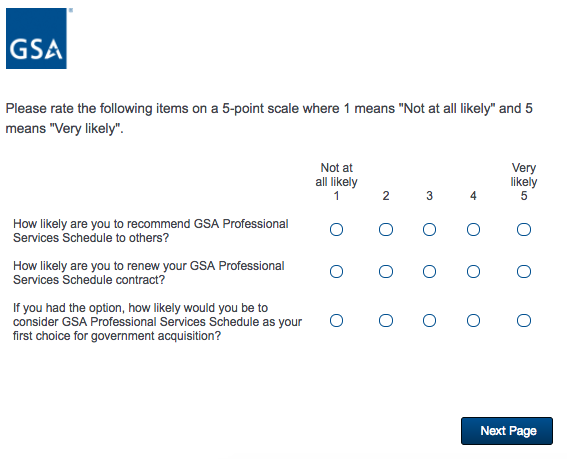Click the 'Very likely 5' column header
The width and height of the screenshot is (567, 459).
(524, 182)
